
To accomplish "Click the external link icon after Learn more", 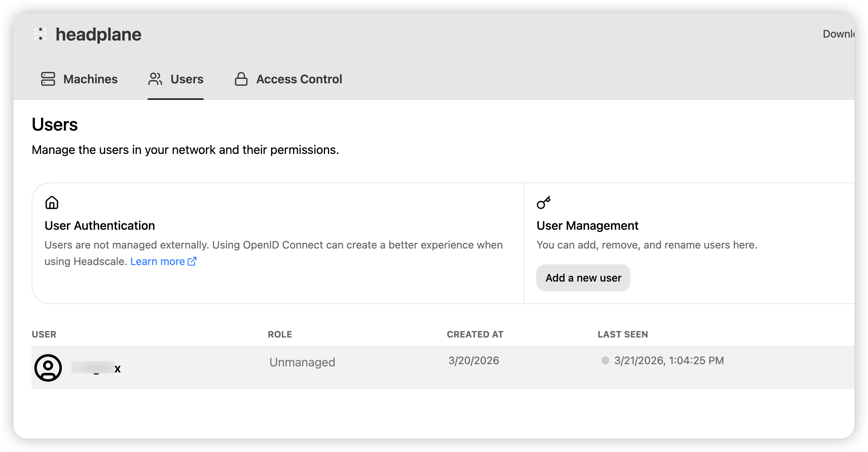I will (x=192, y=261).
